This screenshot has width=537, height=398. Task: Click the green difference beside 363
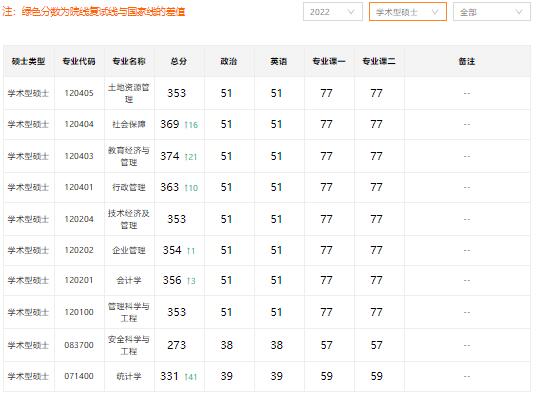(191, 188)
